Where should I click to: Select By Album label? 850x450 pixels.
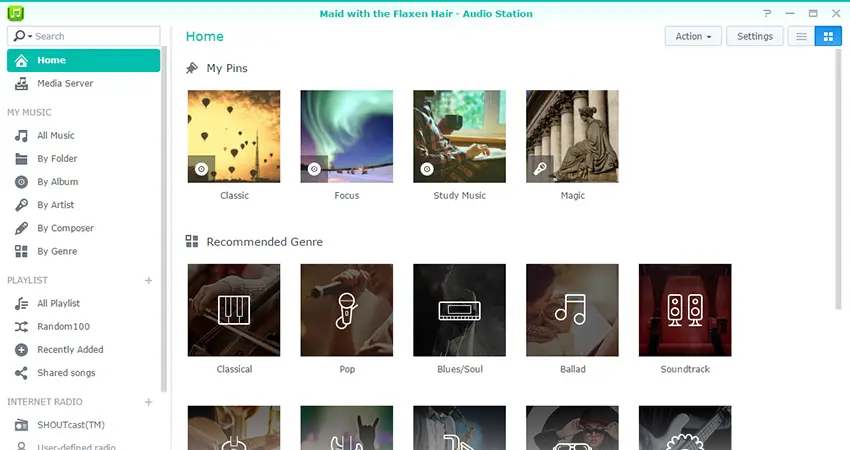coord(57,182)
